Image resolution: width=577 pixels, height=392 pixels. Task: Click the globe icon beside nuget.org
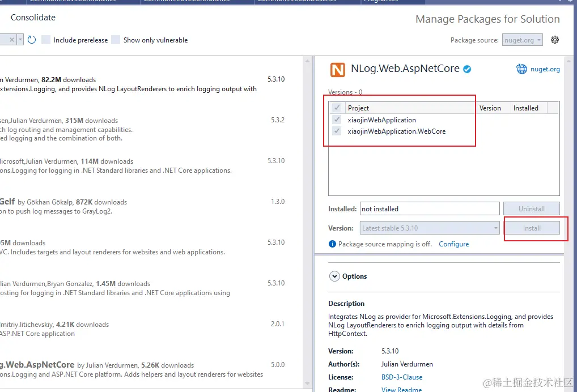pyautogui.click(x=521, y=69)
